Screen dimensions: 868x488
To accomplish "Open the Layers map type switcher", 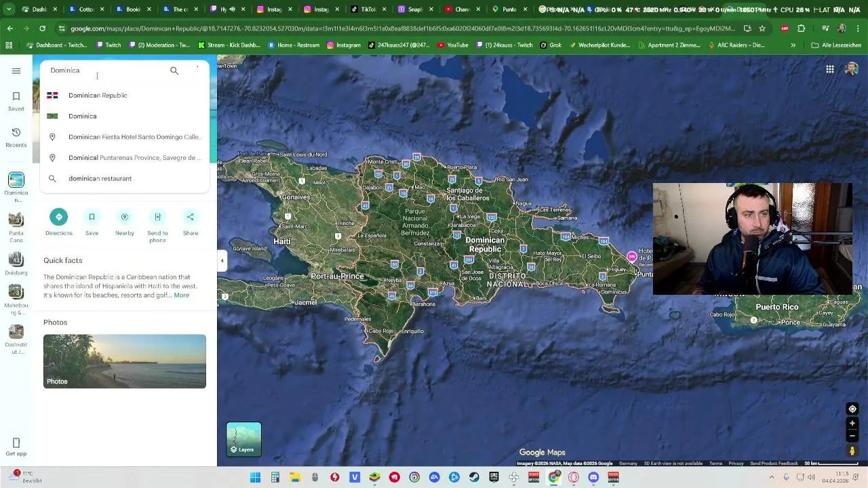I will tap(244, 439).
